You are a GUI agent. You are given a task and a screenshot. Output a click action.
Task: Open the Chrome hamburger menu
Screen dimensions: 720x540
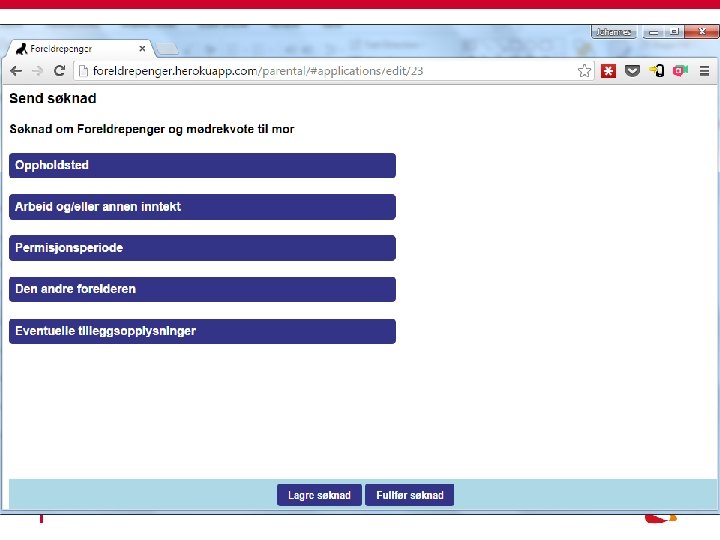[x=704, y=71]
